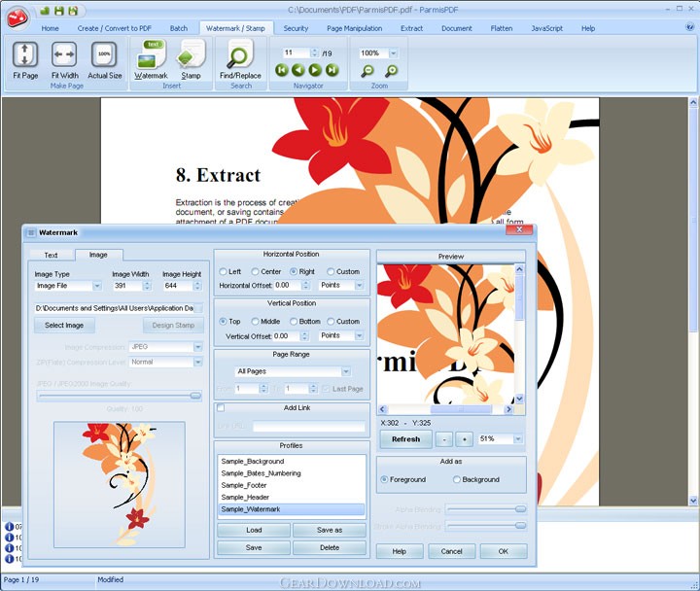Click the Watermark dialog title icon
The image size is (700, 591).
coord(31,232)
